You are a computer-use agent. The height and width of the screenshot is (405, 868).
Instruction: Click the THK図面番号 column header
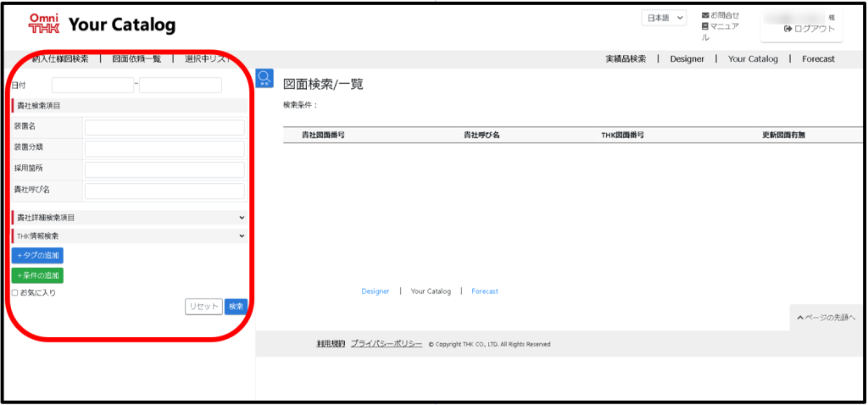pos(623,135)
